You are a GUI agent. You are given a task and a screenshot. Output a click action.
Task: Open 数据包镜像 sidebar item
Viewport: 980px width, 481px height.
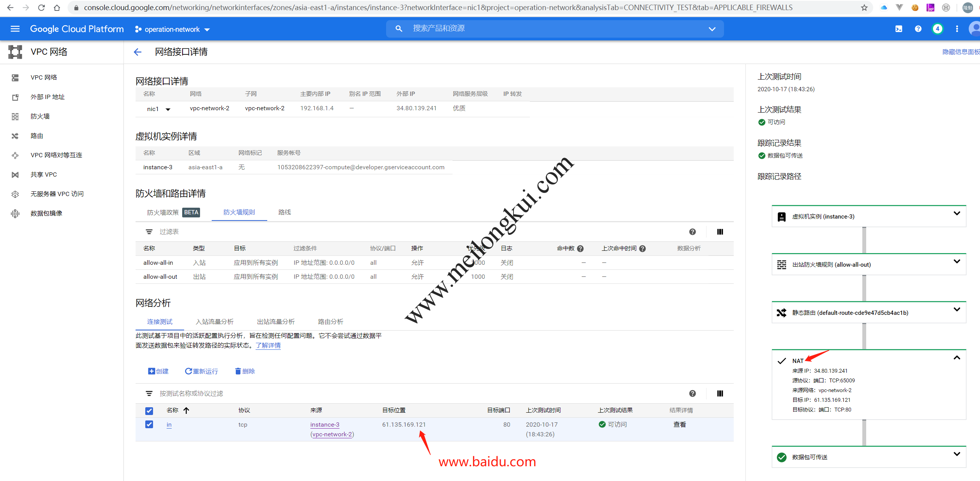click(x=47, y=213)
